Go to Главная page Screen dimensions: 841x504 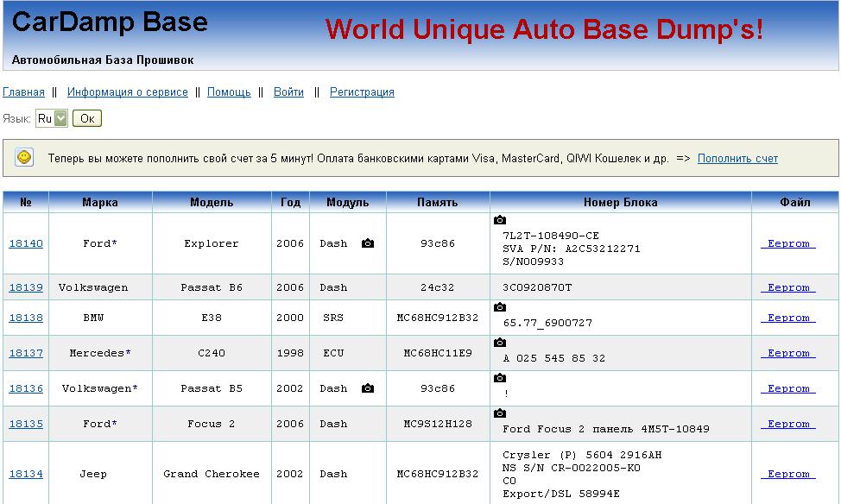[23, 91]
